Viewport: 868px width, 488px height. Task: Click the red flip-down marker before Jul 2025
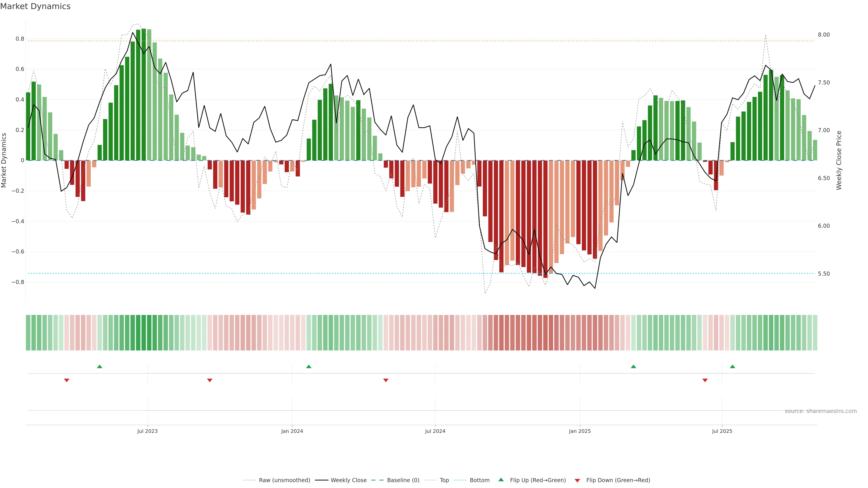pos(705,380)
